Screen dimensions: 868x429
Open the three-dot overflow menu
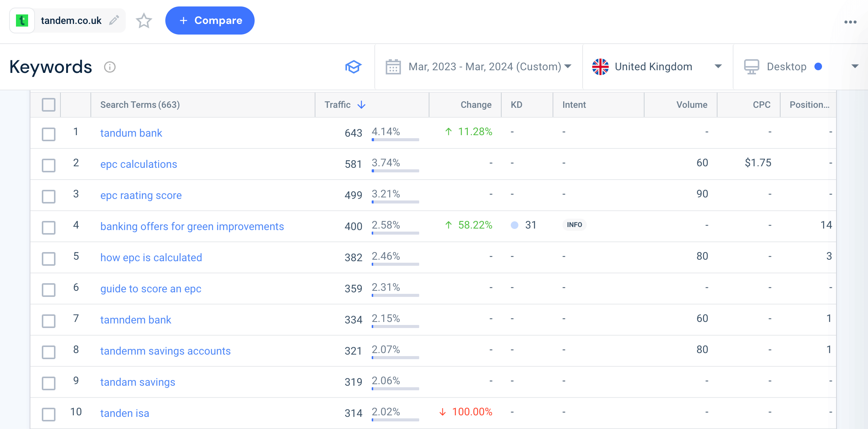[x=850, y=22]
